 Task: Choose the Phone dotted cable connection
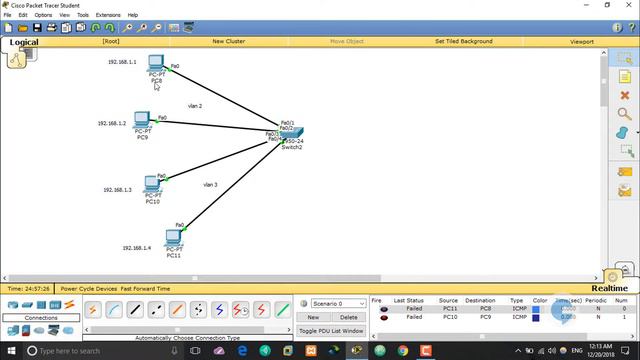(x=198, y=310)
